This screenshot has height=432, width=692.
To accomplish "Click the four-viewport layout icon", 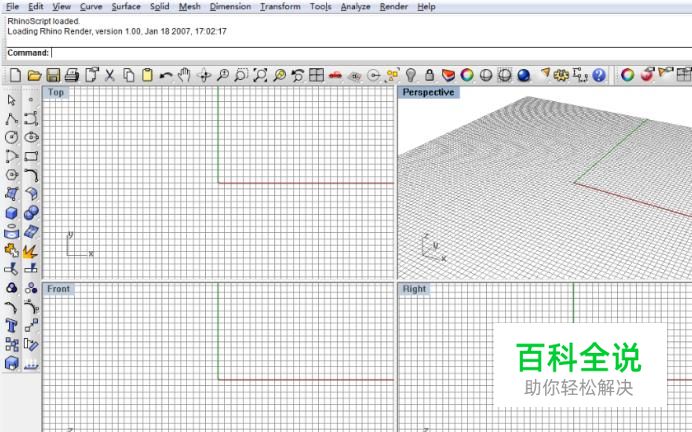I will (x=316, y=75).
